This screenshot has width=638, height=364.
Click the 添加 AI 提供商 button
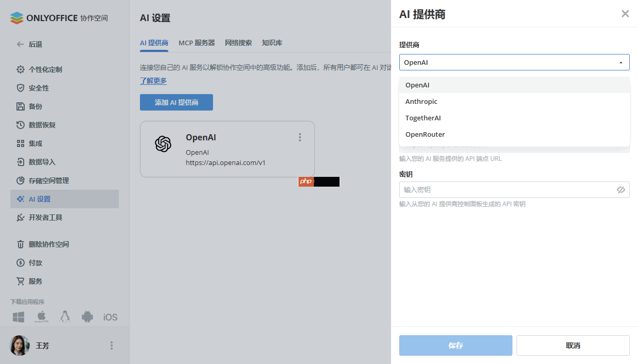click(176, 102)
